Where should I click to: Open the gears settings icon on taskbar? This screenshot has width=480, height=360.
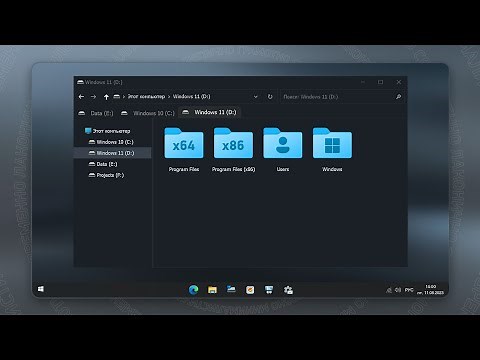coord(288,290)
